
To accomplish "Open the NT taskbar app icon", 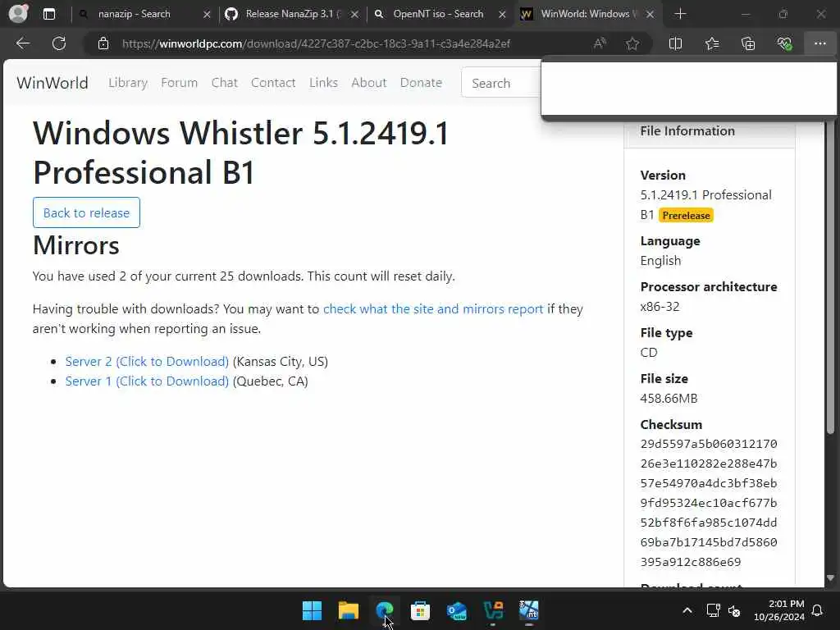I will (529, 610).
